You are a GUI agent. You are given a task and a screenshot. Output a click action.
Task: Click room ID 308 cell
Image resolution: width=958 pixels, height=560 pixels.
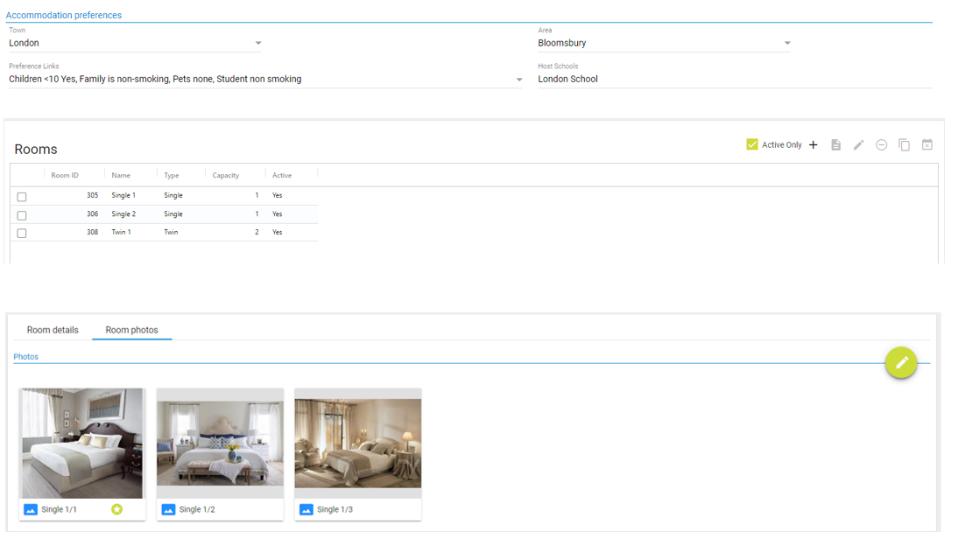[x=92, y=232]
